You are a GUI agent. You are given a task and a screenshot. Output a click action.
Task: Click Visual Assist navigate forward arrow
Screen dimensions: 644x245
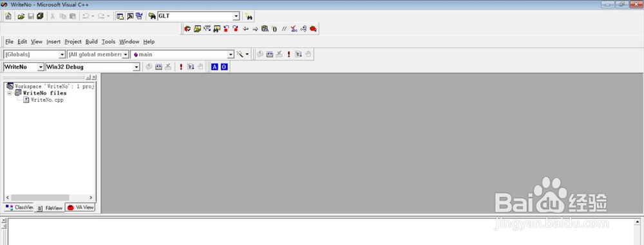(x=255, y=29)
